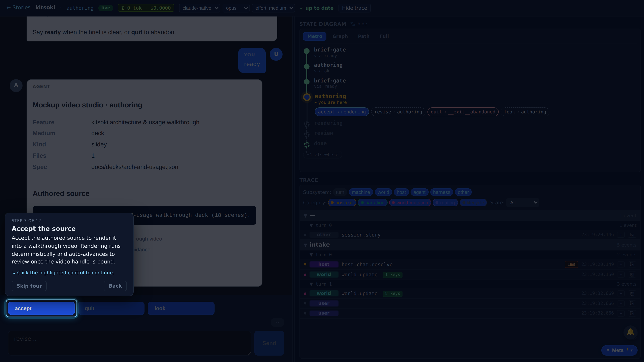Click the authoring current-state node marker

(x=307, y=97)
